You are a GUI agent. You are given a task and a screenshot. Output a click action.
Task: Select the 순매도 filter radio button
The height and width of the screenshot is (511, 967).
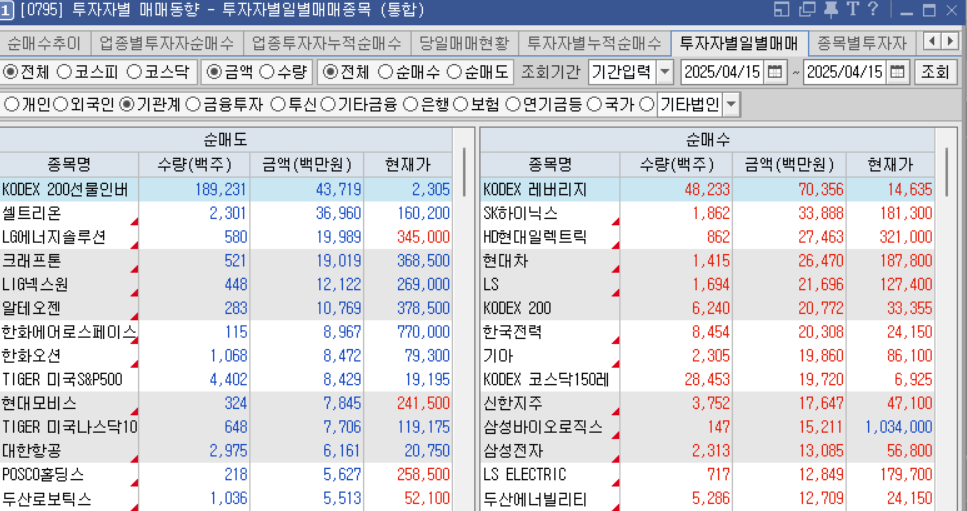pyautogui.click(x=455, y=72)
